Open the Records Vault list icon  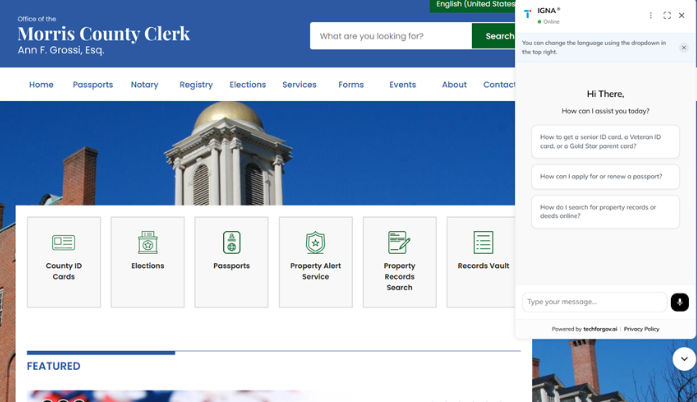483,242
